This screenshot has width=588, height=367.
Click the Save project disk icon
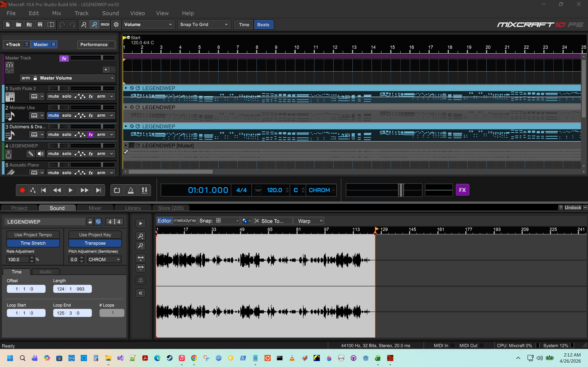(40, 24)
